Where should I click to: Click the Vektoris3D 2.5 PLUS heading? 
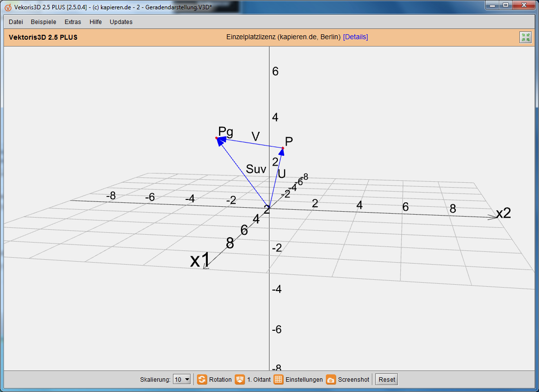(x=43, y=37)
